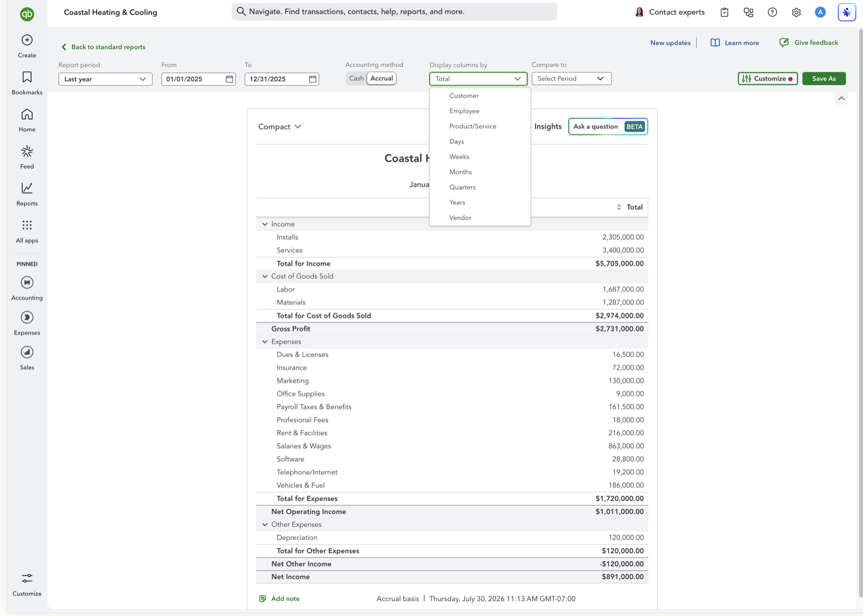This screenshot has height=616, width=863.
Task: Choose Days column option
Action: 480,141
